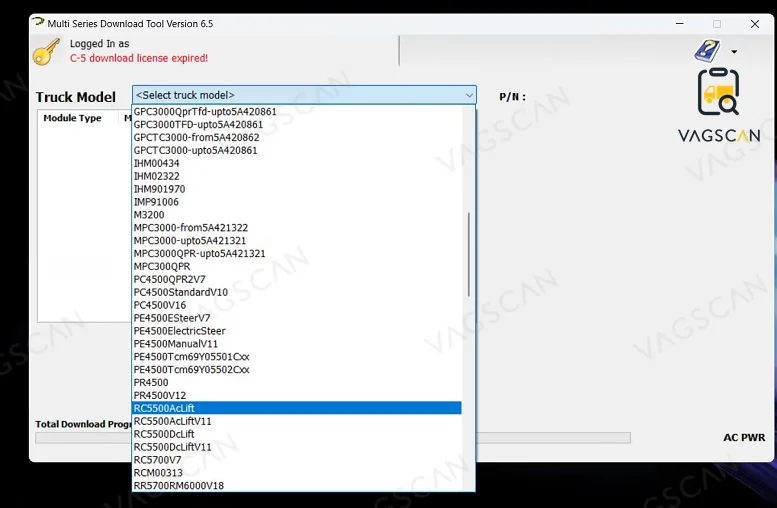Choose the RC5700V7 entry

(x=297, y=459)
